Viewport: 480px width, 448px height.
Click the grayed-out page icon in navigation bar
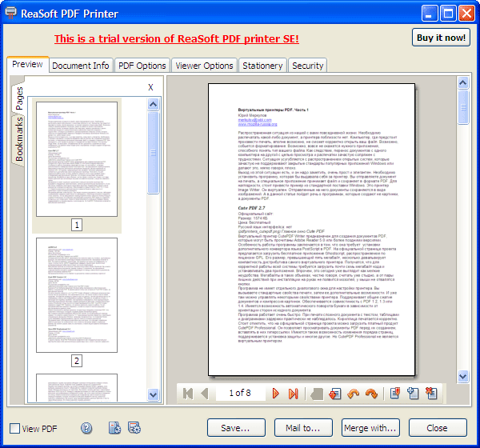click(317, 394)
